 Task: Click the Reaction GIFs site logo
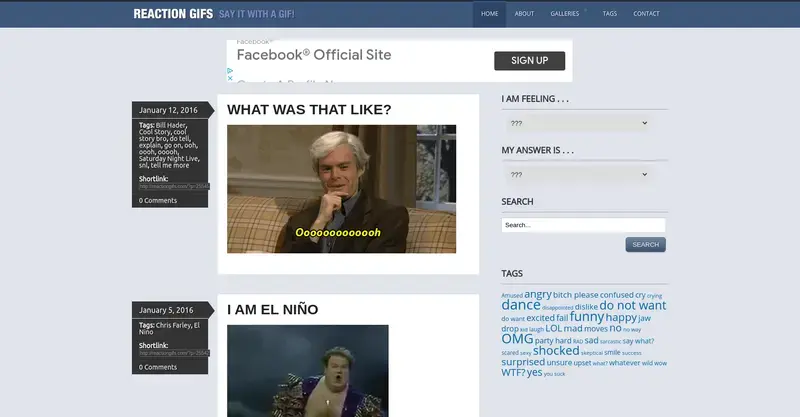tap(173, 14)
